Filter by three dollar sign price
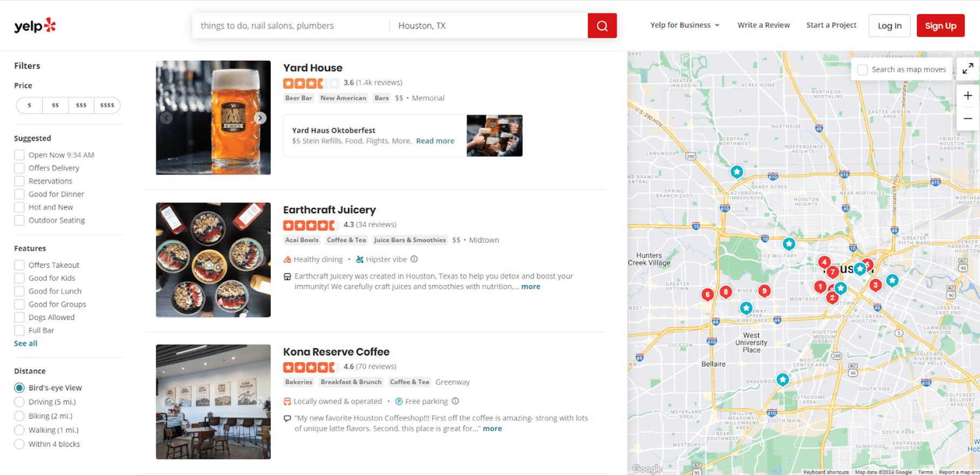 click(81, 105)
